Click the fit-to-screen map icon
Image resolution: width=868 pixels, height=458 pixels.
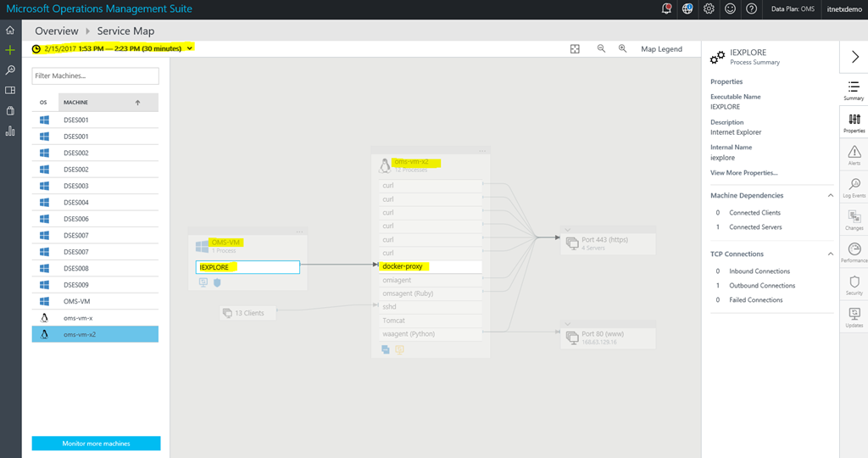[x=575, y=49]
